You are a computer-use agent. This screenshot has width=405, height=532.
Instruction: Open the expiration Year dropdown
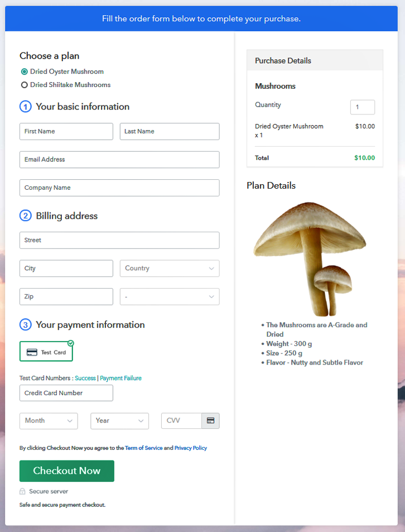pos(119,421)
